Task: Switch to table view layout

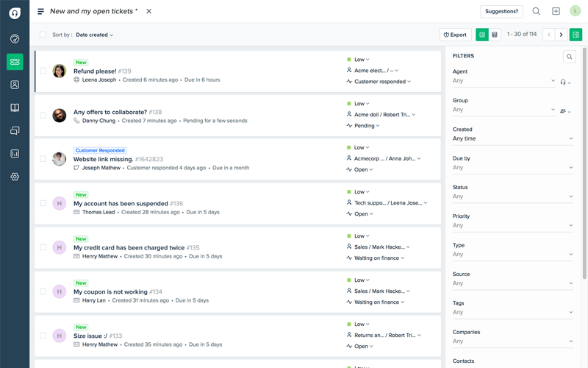Action: tap(495, 35)
